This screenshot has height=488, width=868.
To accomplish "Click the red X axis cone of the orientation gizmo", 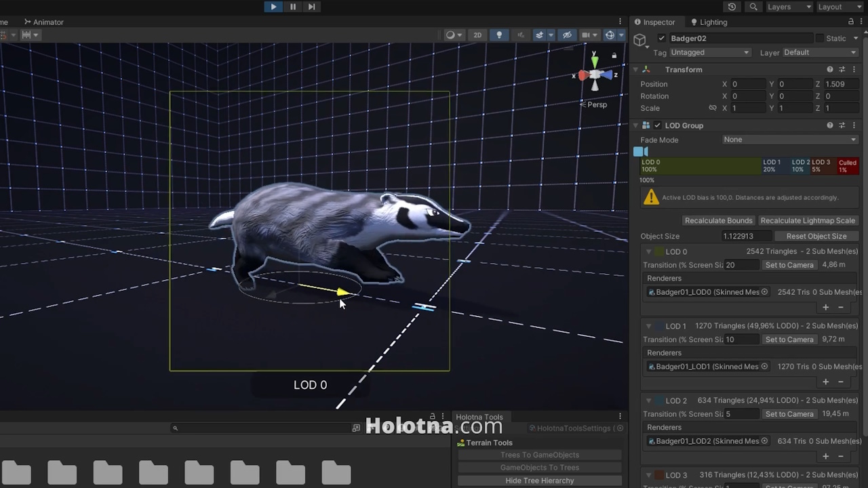I will 583,76.
